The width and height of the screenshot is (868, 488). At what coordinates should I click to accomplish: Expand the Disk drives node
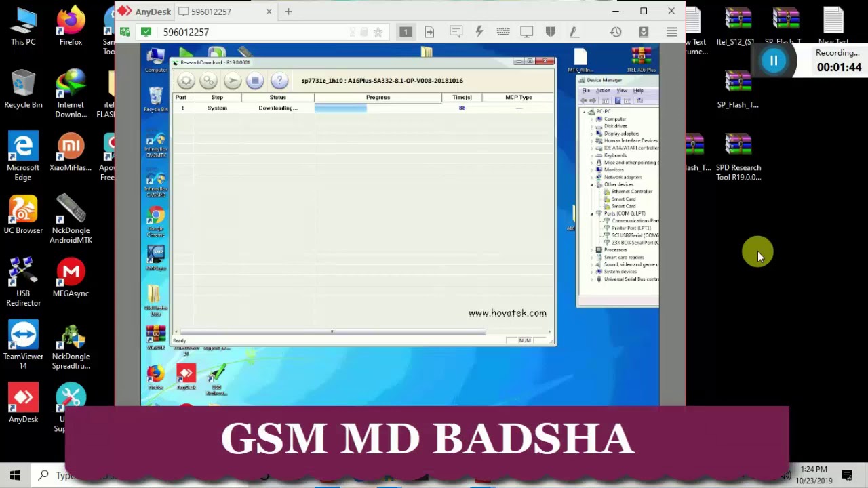[592, 126]
